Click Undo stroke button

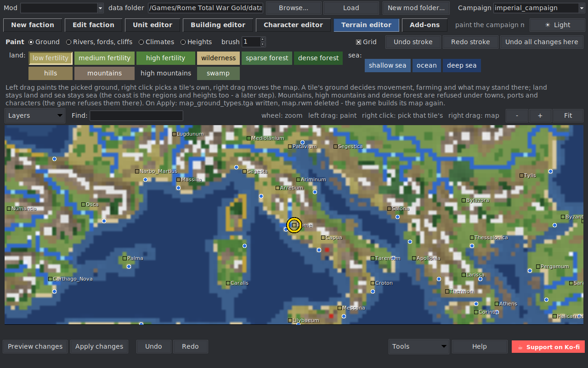coord(413,42)
